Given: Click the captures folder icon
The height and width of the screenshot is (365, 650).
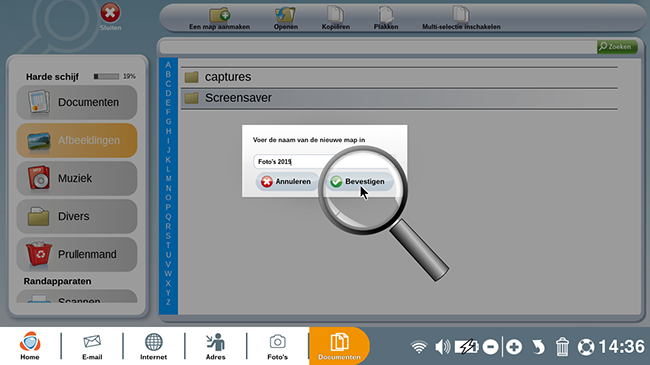Looking at the screenshot, I should click(x=192, y=77).
